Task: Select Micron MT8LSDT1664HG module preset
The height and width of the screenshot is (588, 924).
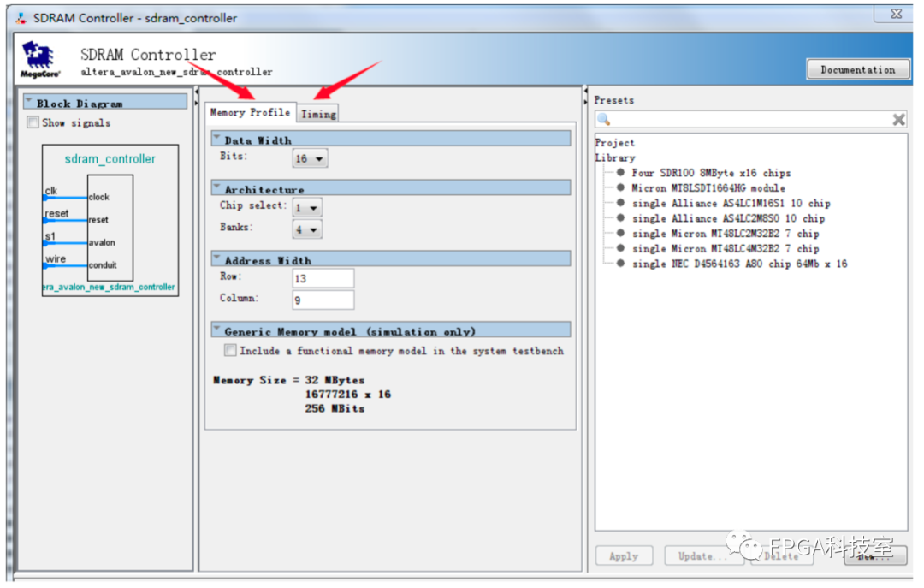Action: [x=708, y=188]
